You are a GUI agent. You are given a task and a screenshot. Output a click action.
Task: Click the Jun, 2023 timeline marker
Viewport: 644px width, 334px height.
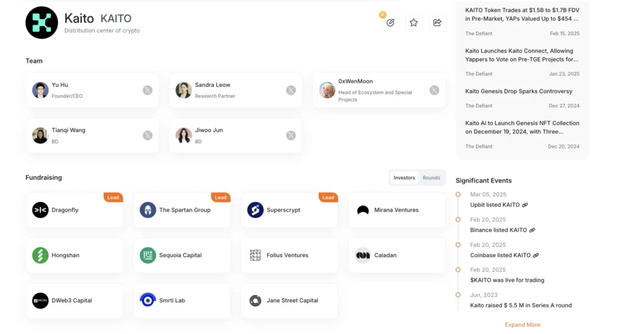point(458,295)
